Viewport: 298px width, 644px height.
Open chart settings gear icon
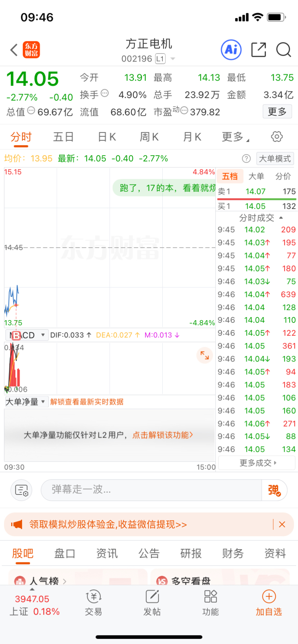(x=277, y=137)
